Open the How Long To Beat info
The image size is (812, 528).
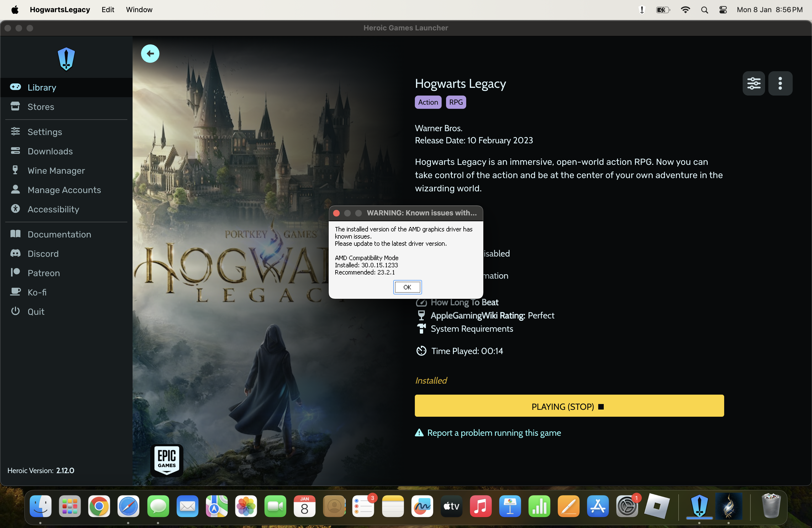[x=457, y=302]
